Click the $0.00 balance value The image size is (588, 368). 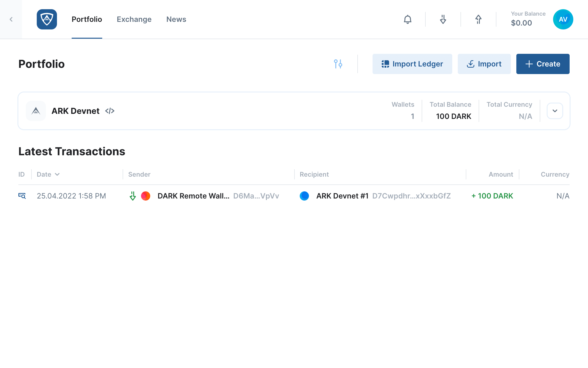[521, 23]
